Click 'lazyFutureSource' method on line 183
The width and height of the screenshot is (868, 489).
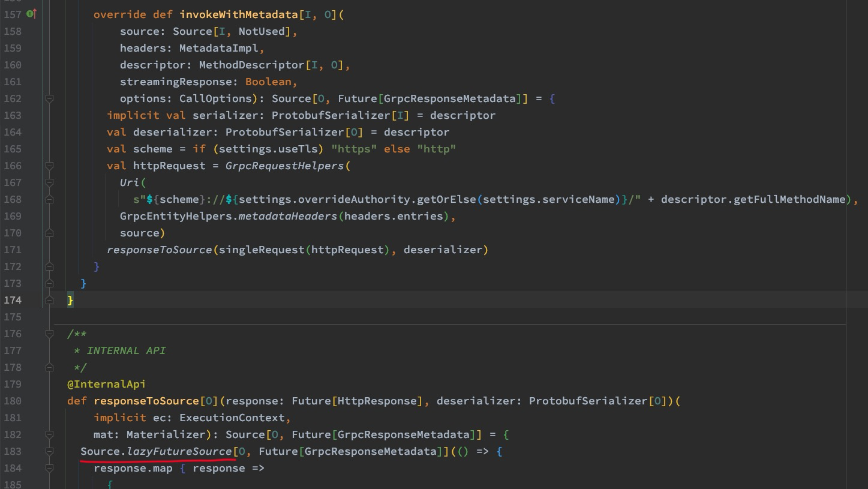(x=179, y=451)
